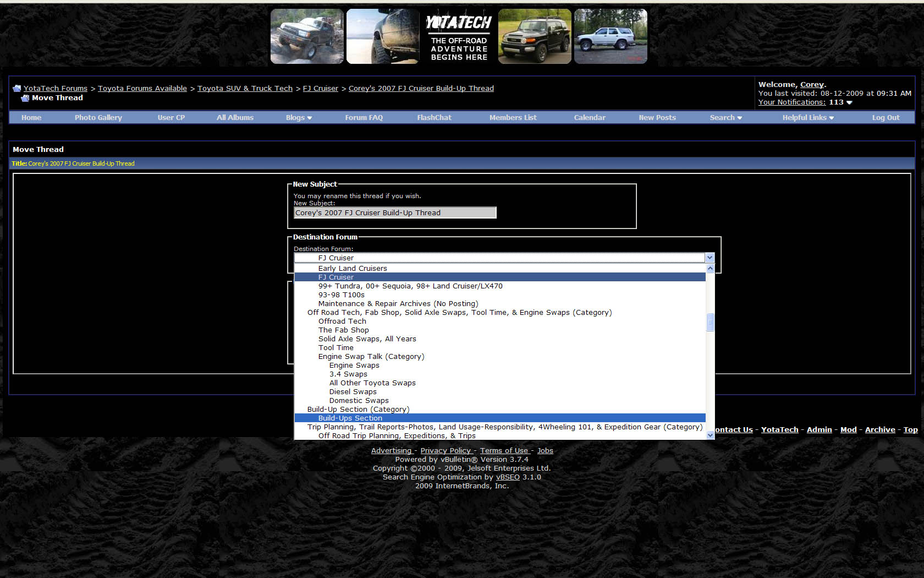The width and height of the screenshot is (924, 578).
Task: Open All Albums
Action: pos(235,118)
